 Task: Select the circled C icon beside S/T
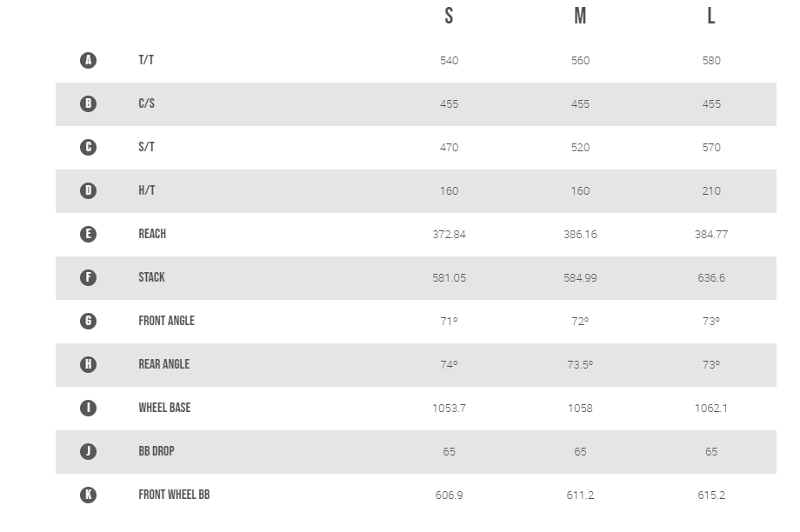(x=89, y=147)
